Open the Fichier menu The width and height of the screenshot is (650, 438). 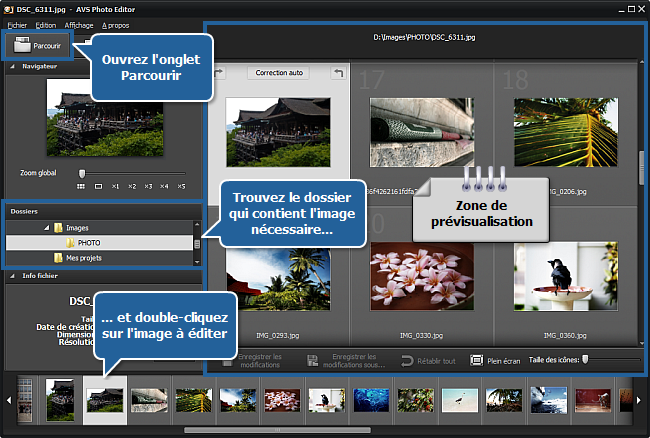16,24
